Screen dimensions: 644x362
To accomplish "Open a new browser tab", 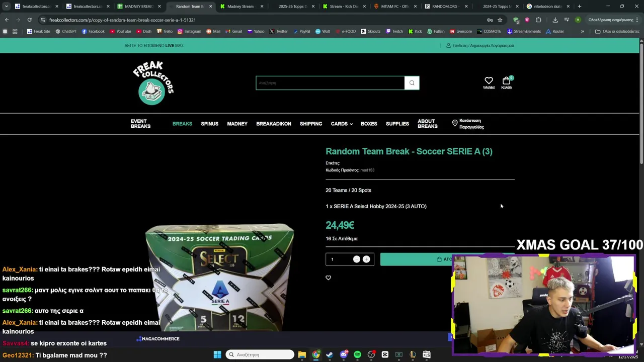I will (x=580, y=7).
